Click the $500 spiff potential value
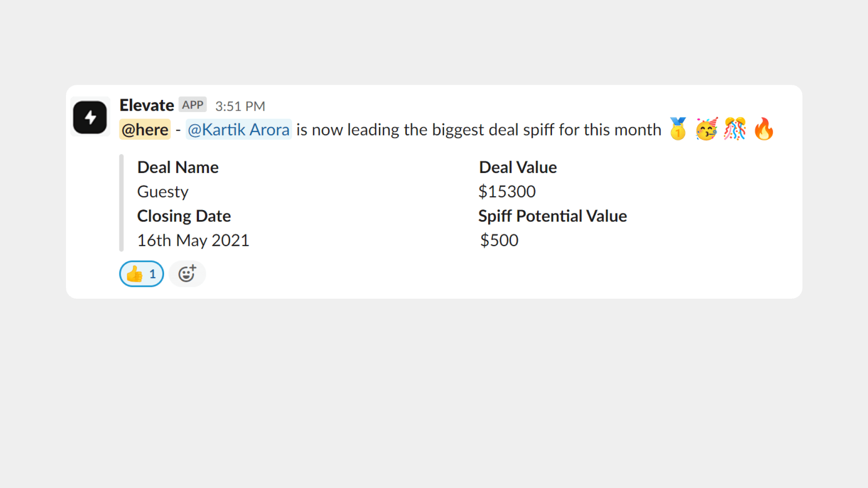 pos(499,240)
